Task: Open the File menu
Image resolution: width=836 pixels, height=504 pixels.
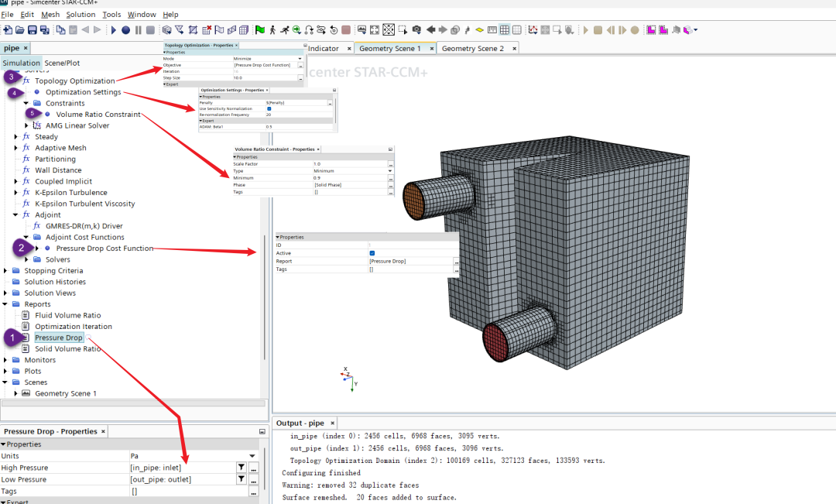Action: 7,15
